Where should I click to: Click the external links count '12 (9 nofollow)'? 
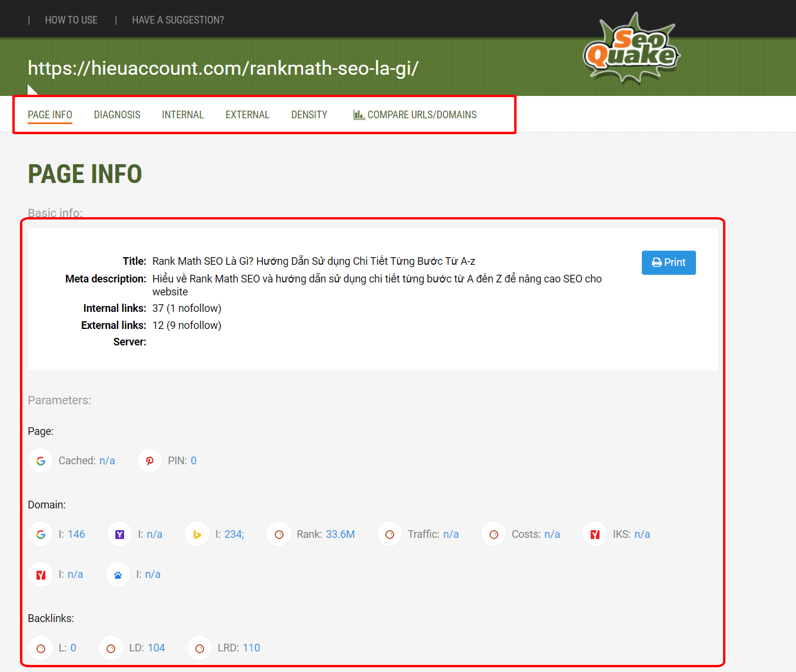tap(186, 325)
